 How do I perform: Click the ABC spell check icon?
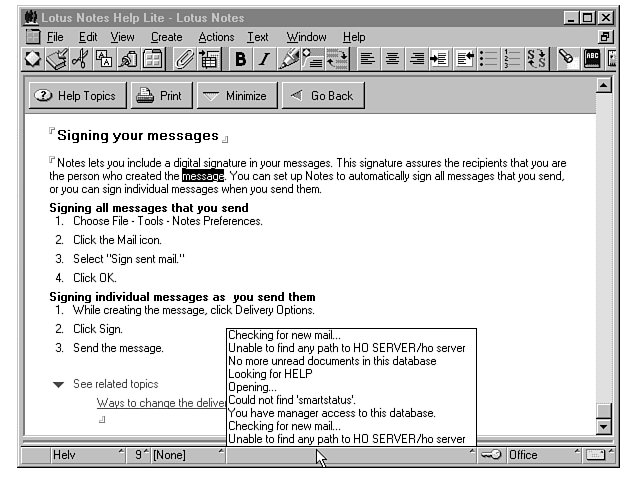pyautogui.click(x=592, y=59)
